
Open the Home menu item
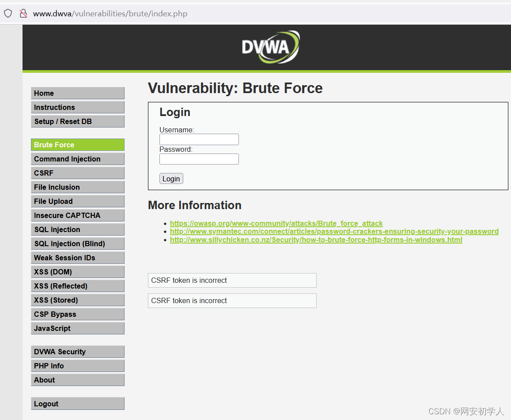pyautogui.click(x=78, y=93)
